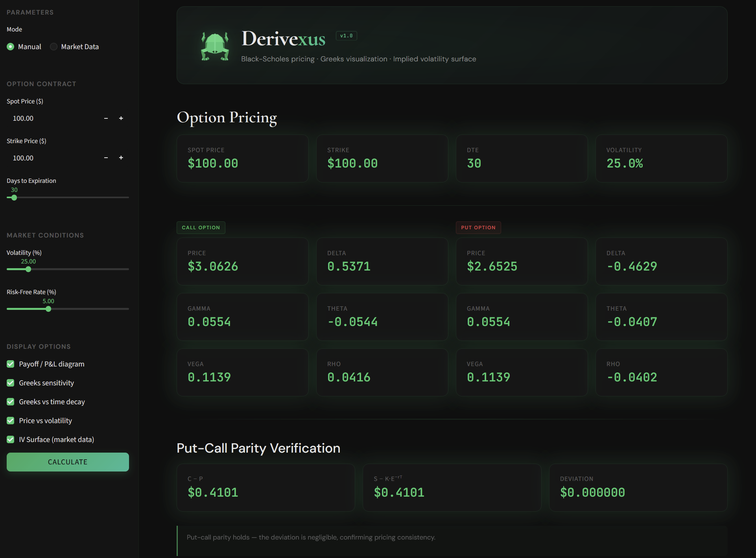Select the Manual mode radio button

pos(11,47)
